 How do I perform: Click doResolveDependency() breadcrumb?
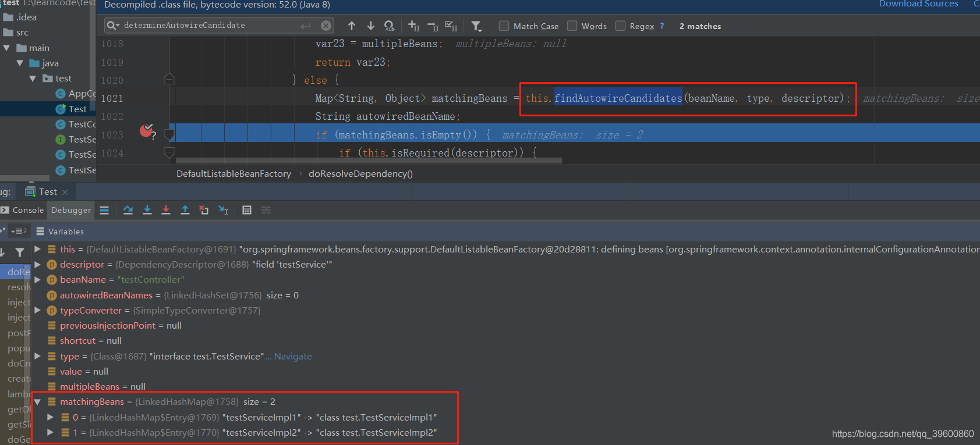pos(360,173)
